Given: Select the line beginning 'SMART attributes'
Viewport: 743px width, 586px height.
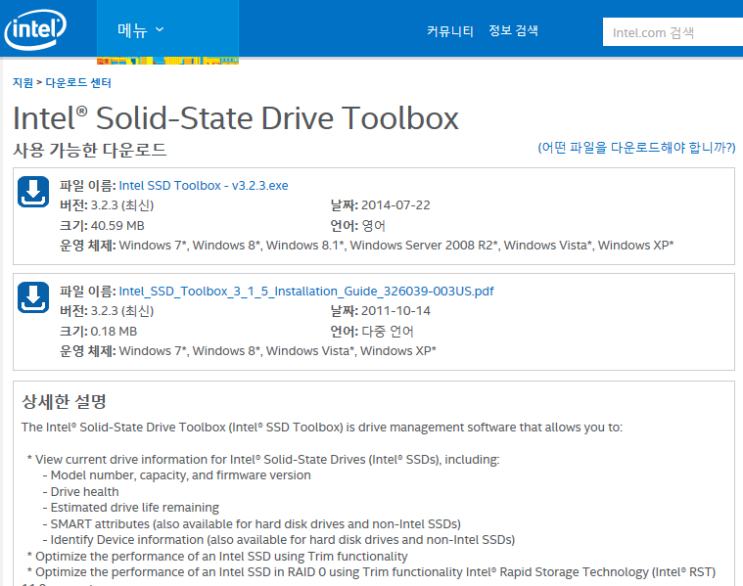Looking at the screenshot, I should 252,524.
